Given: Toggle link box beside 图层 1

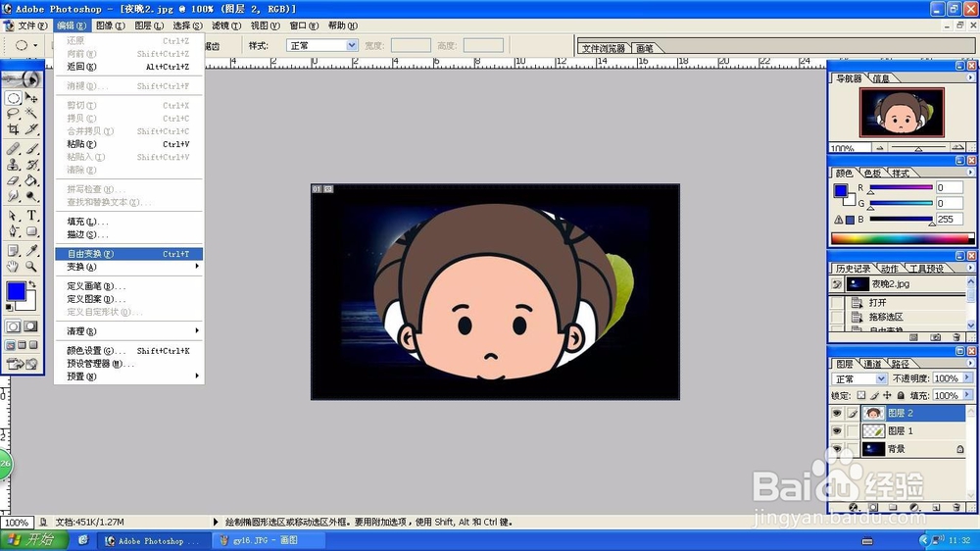Looking at the screenshot, I should (x=853, y=431).
